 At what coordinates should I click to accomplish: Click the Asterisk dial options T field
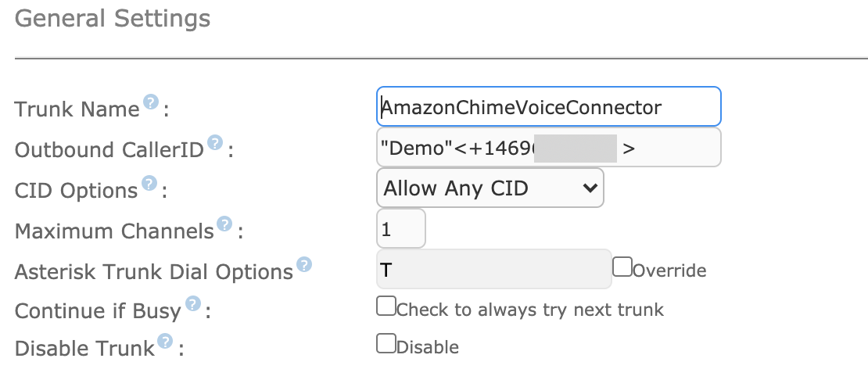click(x=493, y=269)
